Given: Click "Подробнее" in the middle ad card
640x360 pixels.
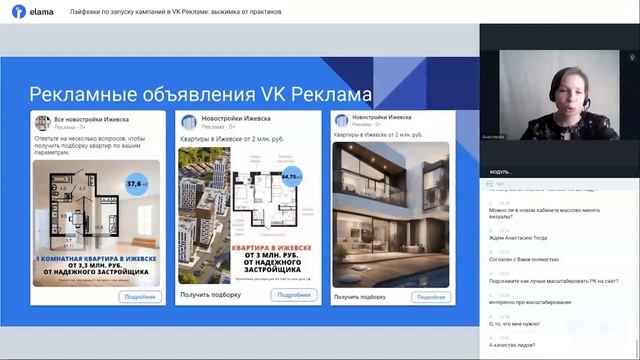Looking at the screenshot, I should tap(294, 295).
